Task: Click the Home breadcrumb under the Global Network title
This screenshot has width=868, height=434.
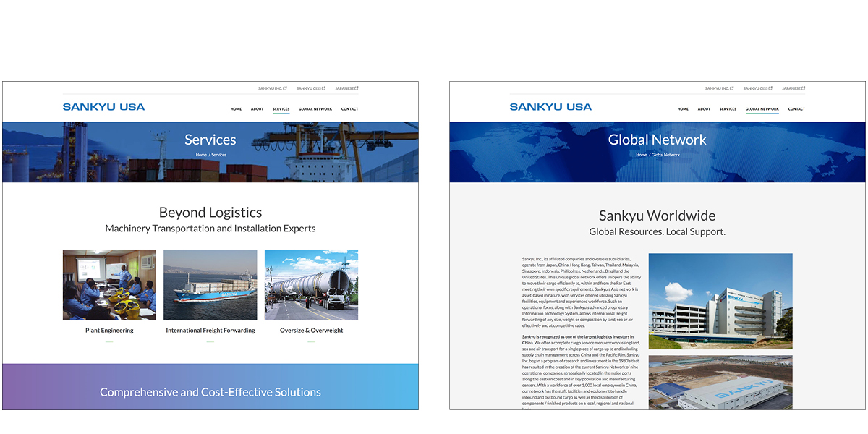Action: (x=641, y=155)
